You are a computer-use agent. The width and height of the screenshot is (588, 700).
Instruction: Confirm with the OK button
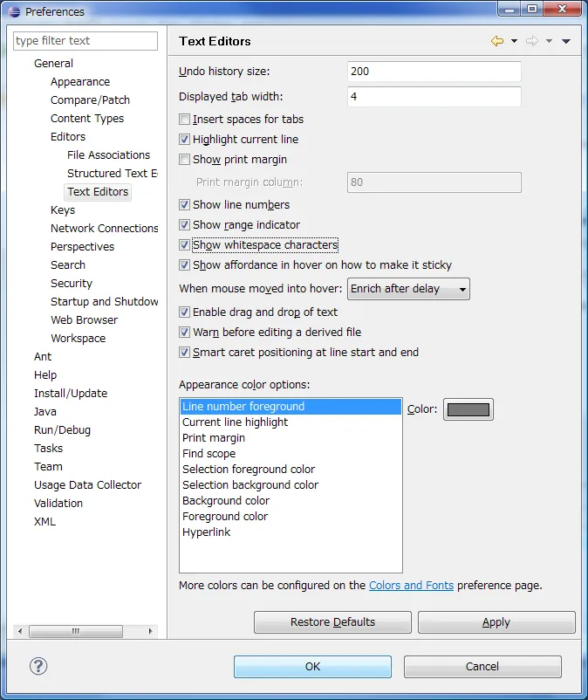point(312,667)
